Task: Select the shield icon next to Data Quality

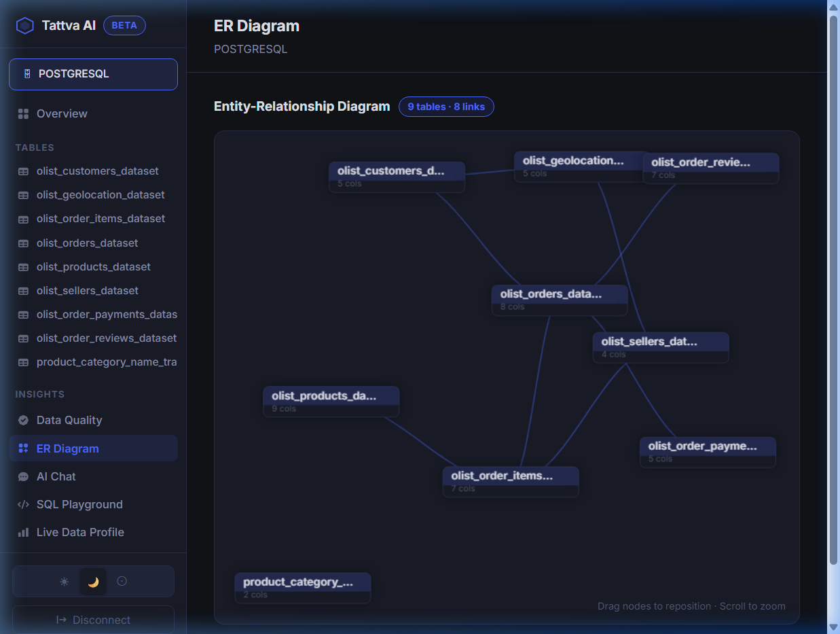Action: pos(22,420)
